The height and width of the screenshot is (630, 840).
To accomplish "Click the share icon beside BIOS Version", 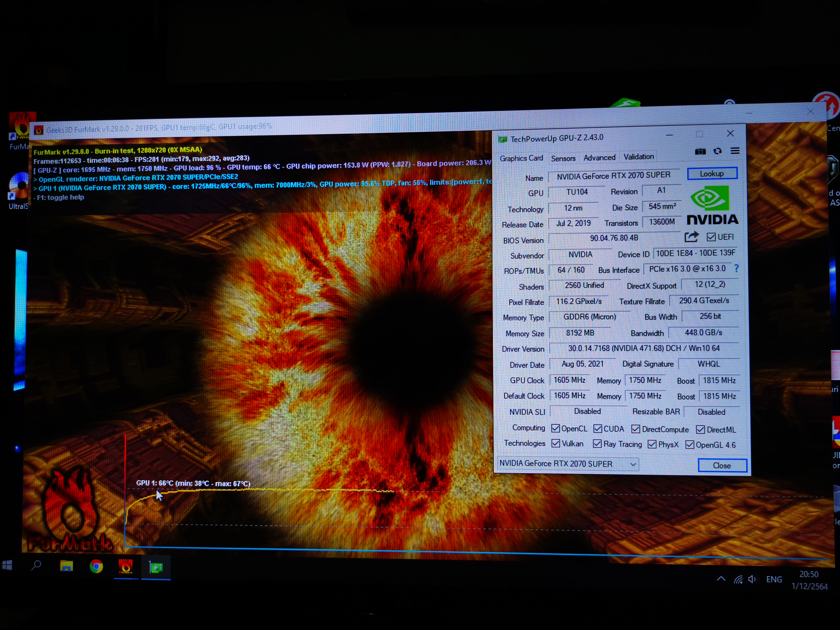I will point(692,237).
